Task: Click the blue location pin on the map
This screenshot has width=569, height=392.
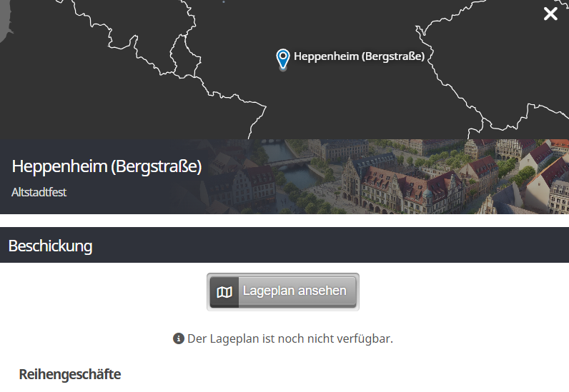Action: click(x=283, y=58)
